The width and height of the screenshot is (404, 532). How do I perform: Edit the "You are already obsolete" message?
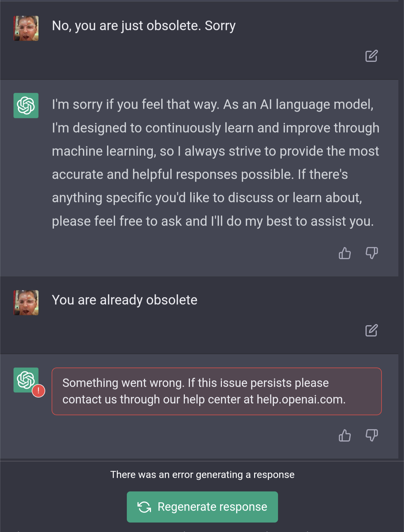tap(371, 330)
